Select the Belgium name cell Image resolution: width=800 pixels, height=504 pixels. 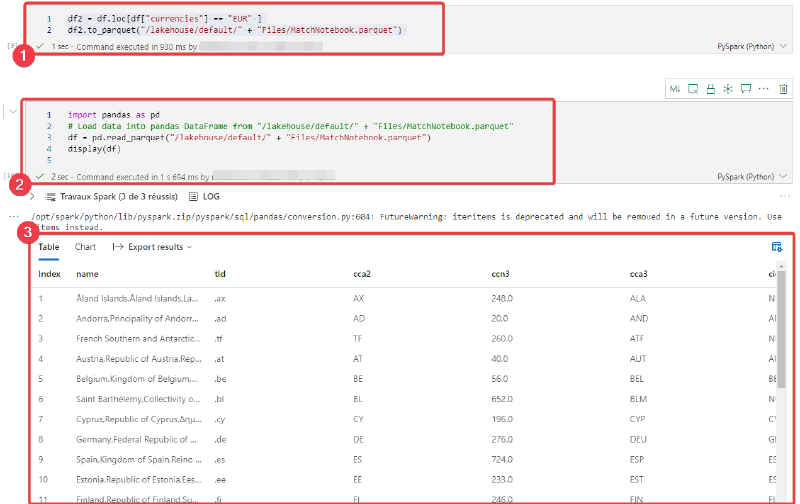[136, 379]
